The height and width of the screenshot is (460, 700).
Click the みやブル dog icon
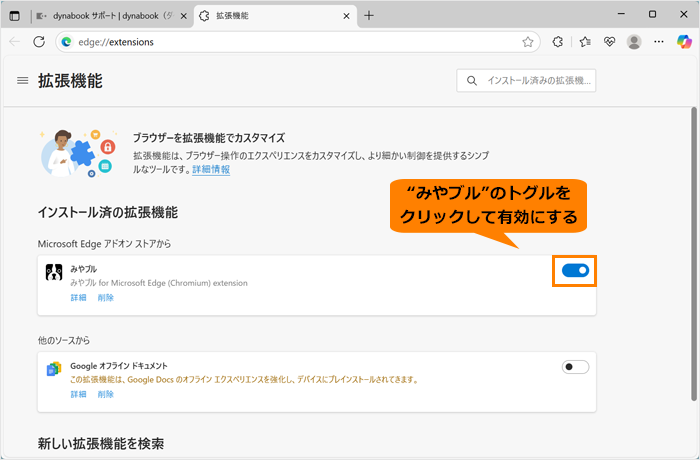[x=54, y=272]
